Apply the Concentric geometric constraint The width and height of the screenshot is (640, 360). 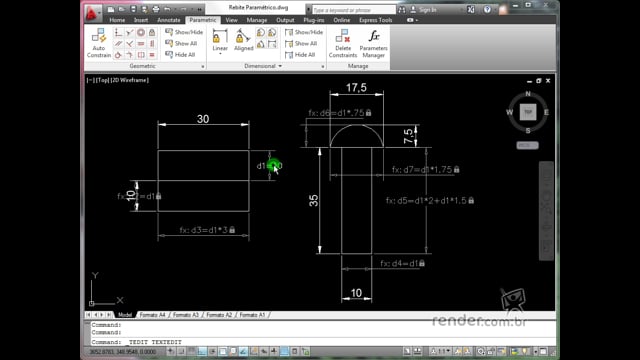[141, 32]
